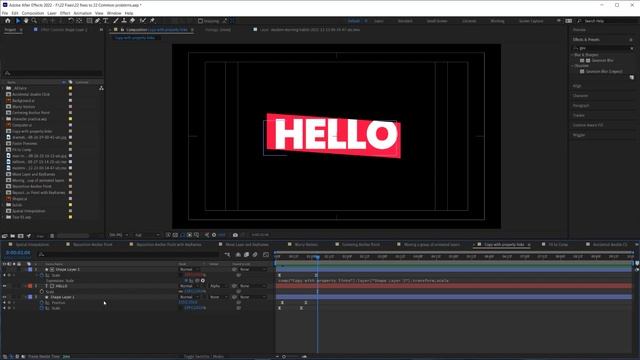Open the blend mode dropdown for HELLO layer
The width and height of the screenshot is (640, 360).
(x=189, y=286)
